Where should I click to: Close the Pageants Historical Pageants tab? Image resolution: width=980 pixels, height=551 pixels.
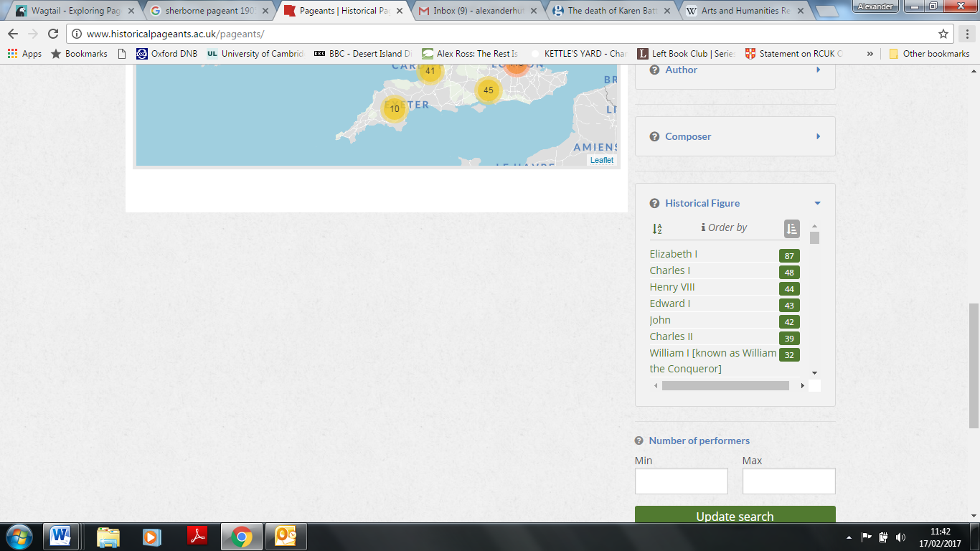click(400, 11)
